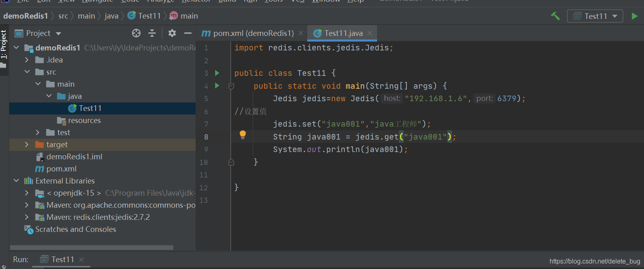
Task: Expand the test folder
Action: pos(38,132)
